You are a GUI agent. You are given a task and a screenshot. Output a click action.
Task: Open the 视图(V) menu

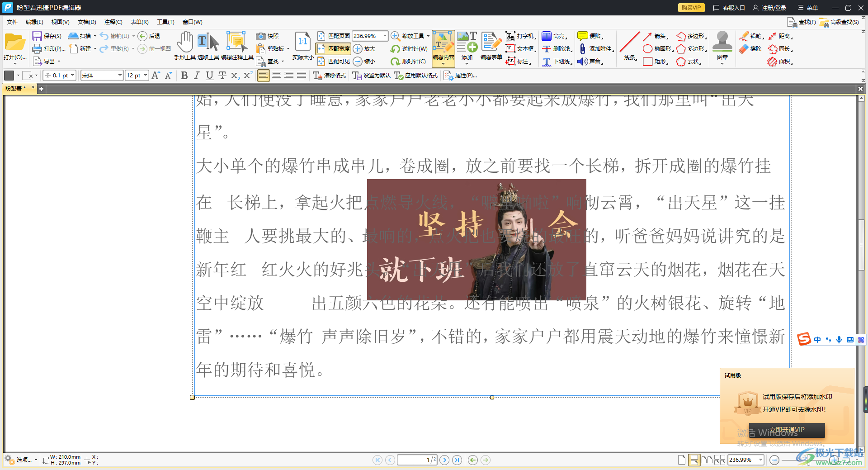pos(60,22)
